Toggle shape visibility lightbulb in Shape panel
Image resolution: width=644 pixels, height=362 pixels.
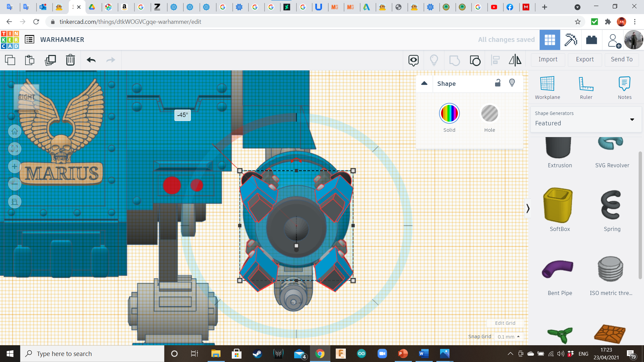coord(512,83)
